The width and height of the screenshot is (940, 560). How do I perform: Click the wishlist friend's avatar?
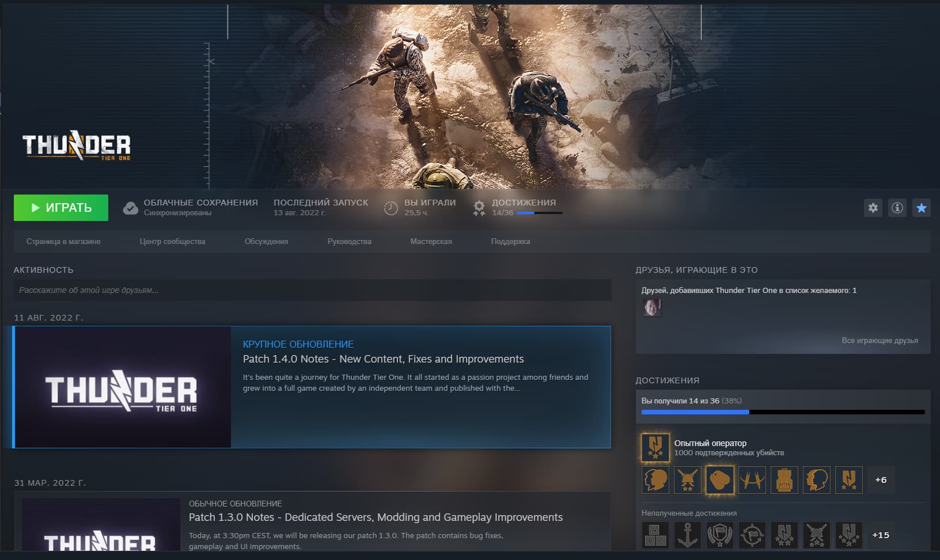coord(651,307)
